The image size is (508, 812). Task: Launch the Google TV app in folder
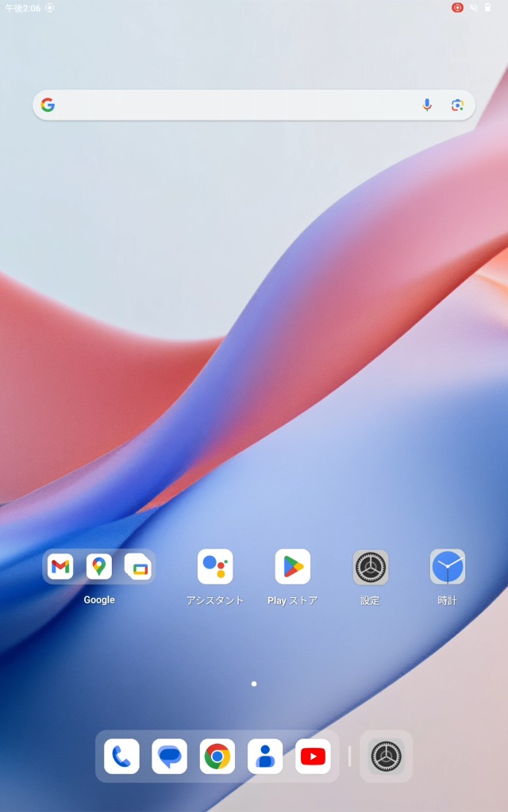point(138,566)
